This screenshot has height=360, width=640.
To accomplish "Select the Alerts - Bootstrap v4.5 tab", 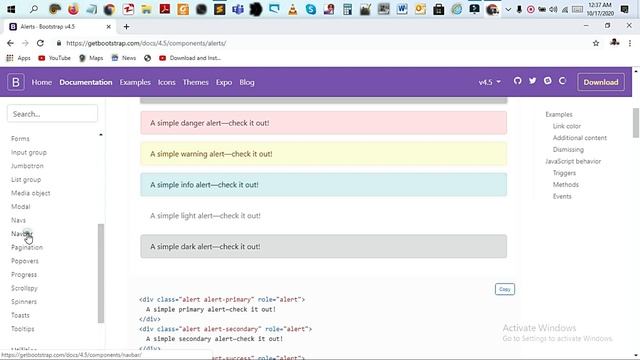I will coord(60,27).
